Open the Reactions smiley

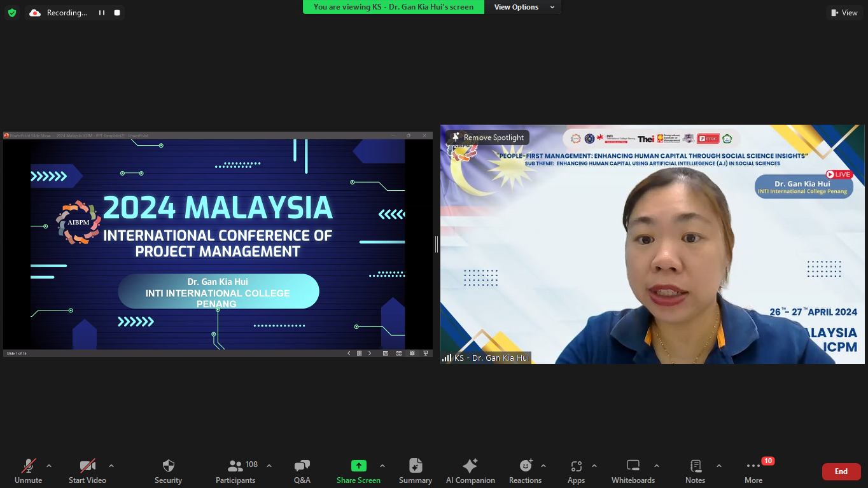click(526, 471)
